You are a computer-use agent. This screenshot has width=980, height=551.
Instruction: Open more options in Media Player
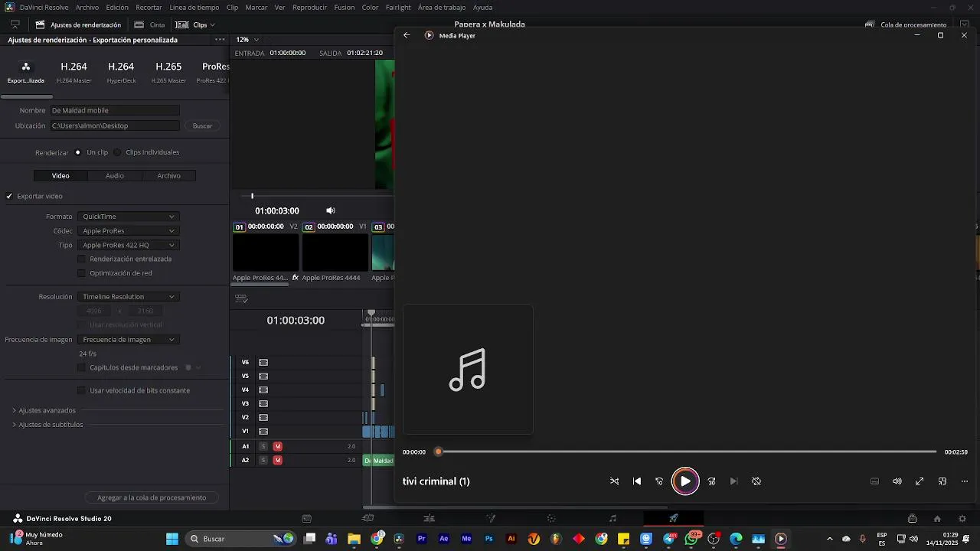(965, 481)
